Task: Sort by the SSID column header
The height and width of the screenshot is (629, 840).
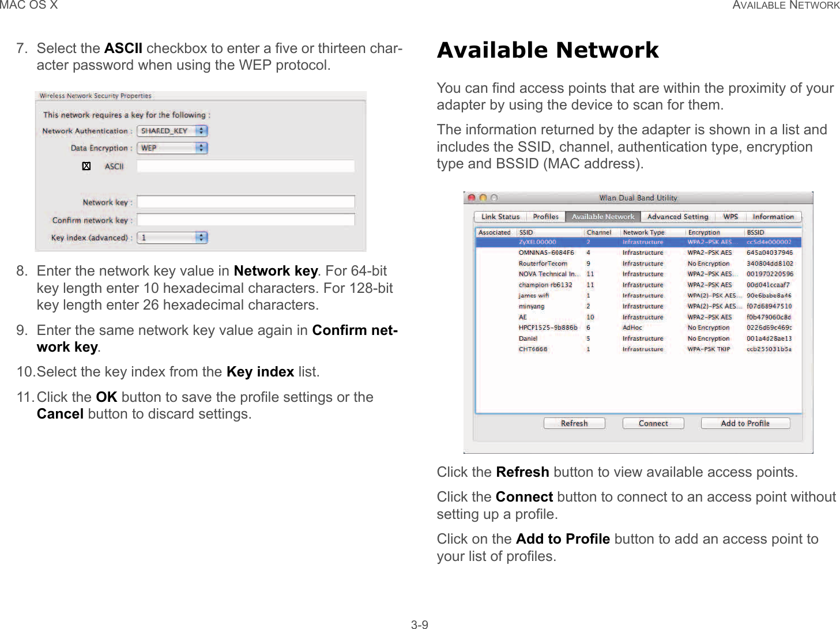Action: point(551,232)
